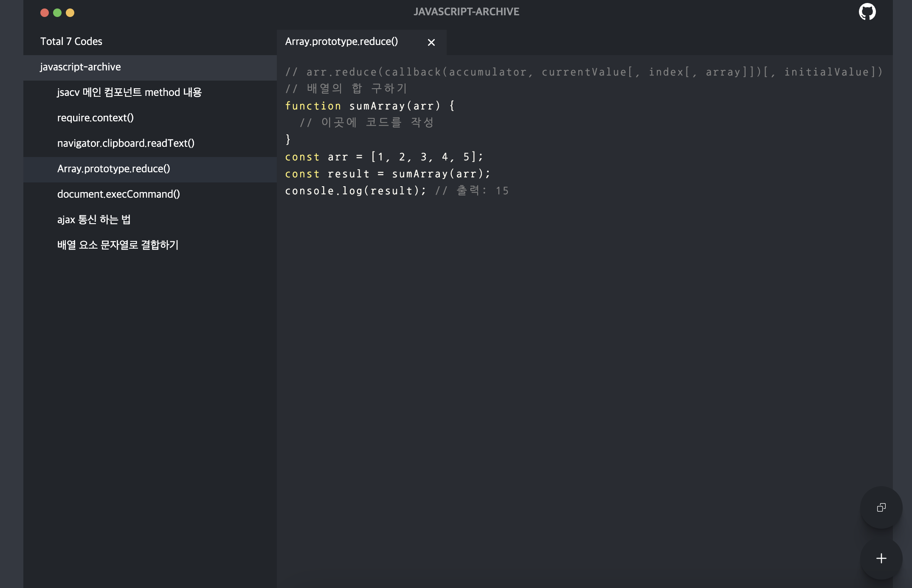This screenshot has height=588, width=912.
Task: Click the copy code floating button
Action: click(881, 507)
